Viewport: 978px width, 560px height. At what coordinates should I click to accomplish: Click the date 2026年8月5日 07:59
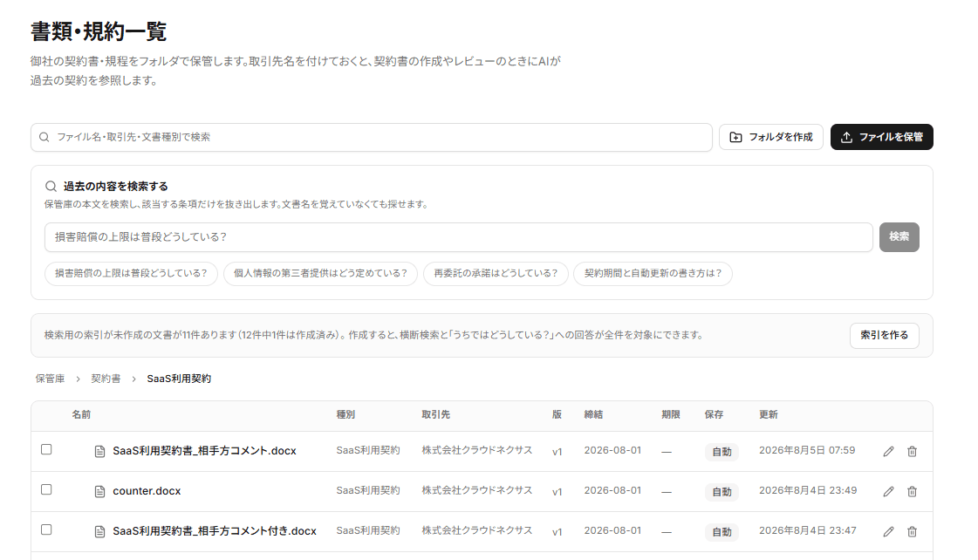[807, 450]
